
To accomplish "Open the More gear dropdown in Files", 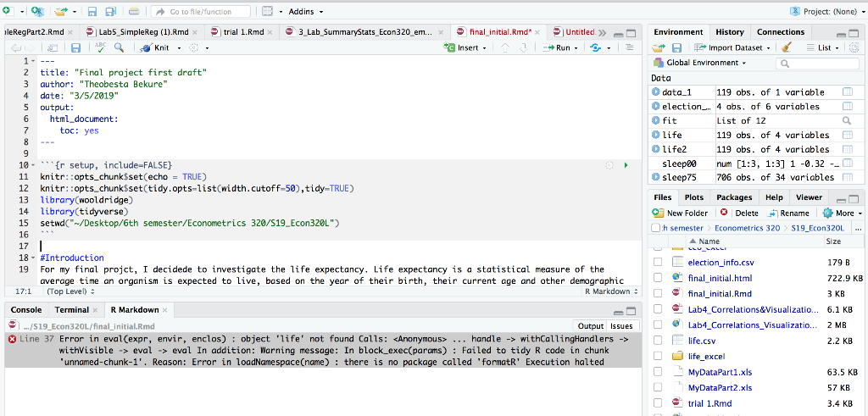I will pos(843,213).
